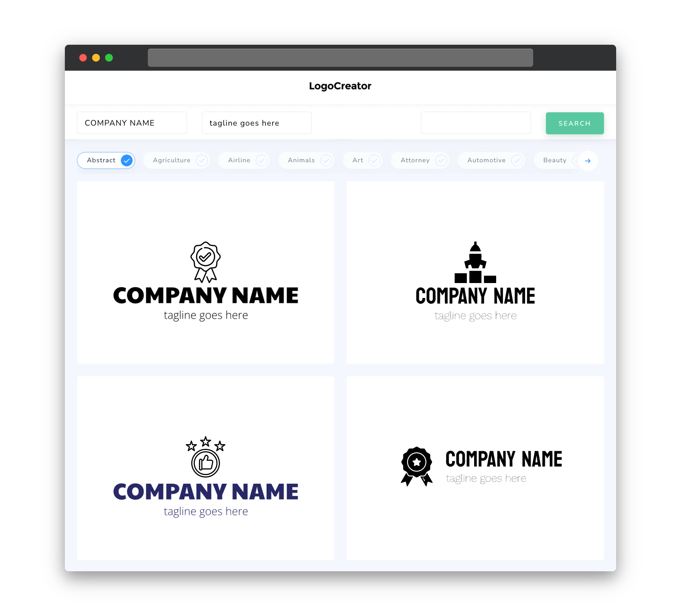The height and width of the screenshot is (616, 681).
Task: Select the medal badge inline logo icon
Action: pyautogui.click(x=416, y=467)
